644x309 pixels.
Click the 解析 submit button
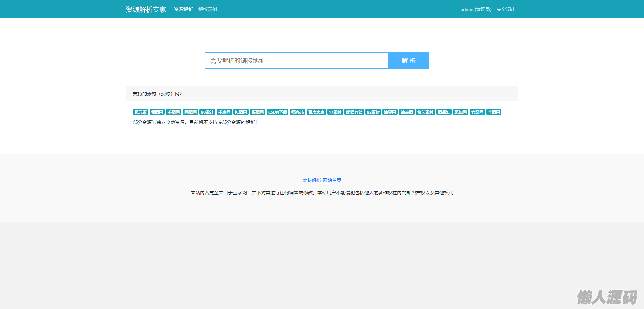coord(408,60)
